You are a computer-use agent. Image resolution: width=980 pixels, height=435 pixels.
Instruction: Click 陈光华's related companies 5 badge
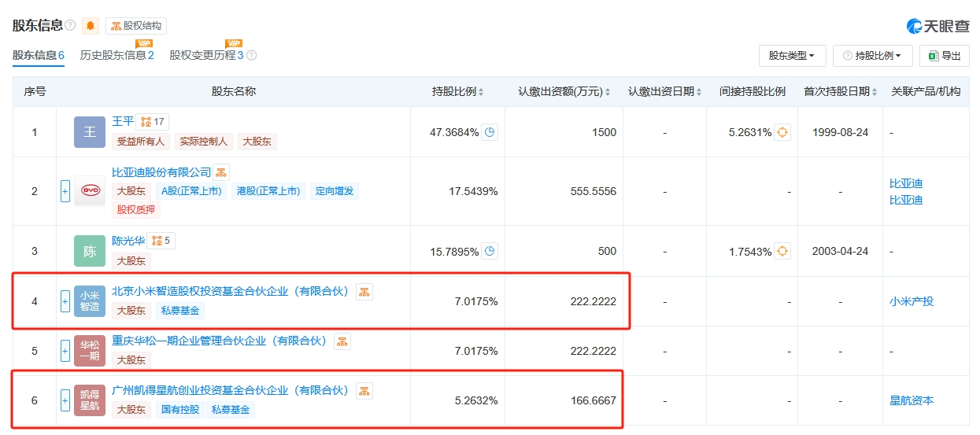click(161, 241)
